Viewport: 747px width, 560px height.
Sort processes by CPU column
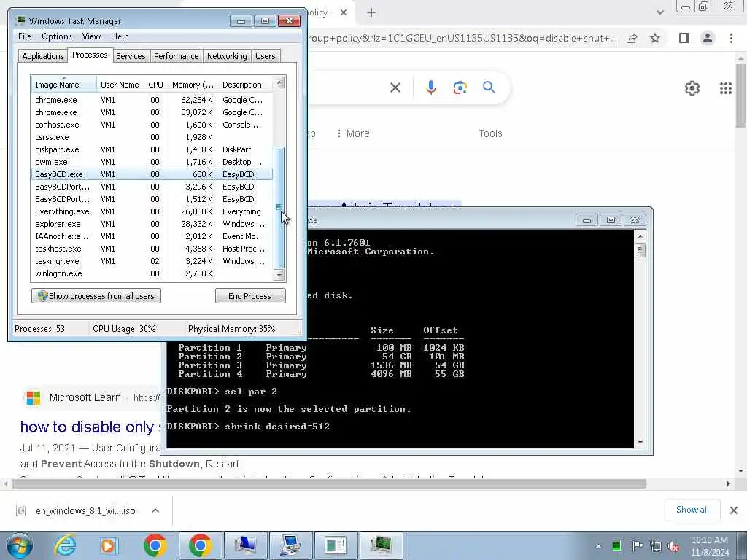tap(155, 85)
